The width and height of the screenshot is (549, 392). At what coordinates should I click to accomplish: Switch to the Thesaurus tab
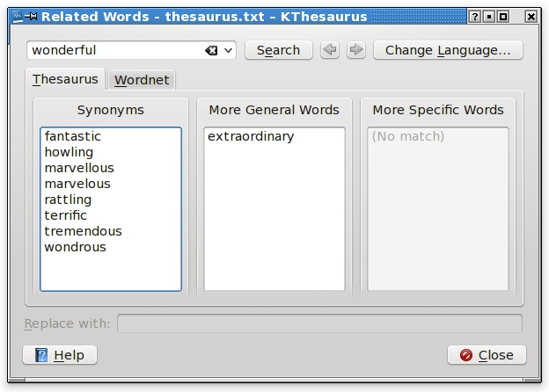tap(65, 79)
